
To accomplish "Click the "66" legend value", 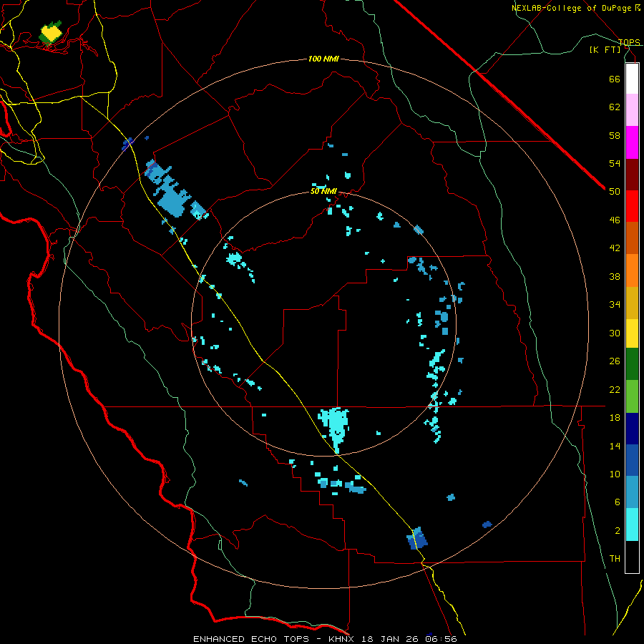I will [x=615, y=79].
